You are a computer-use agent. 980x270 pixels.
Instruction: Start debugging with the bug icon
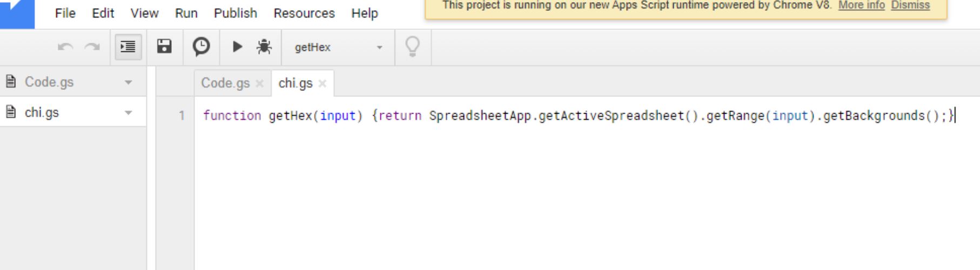coord(264,47)
